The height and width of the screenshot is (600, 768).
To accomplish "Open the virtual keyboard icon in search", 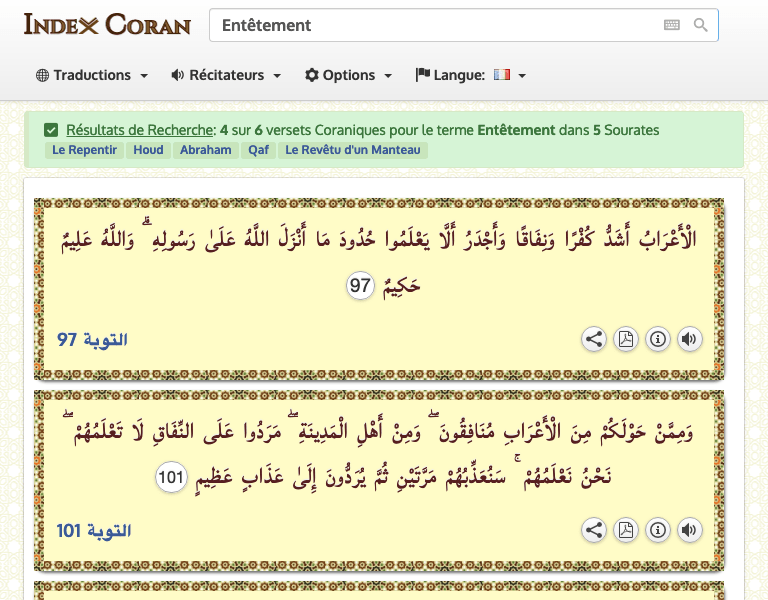I will tap(672, 25).
